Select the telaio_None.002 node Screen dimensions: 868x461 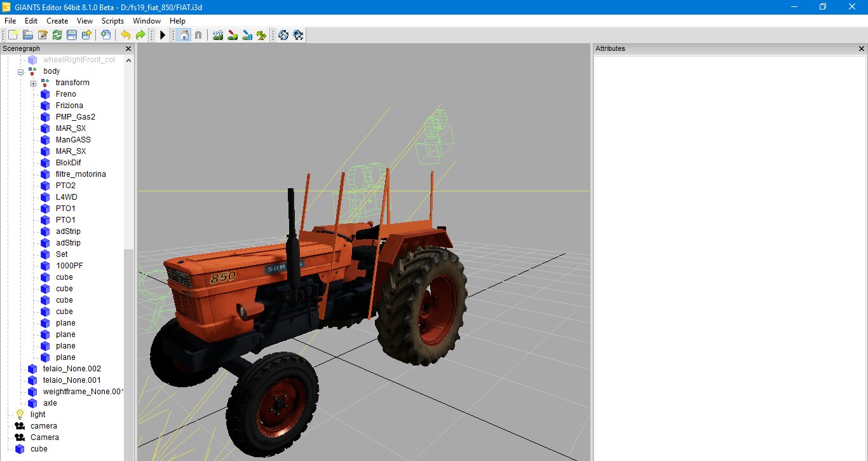72,369
